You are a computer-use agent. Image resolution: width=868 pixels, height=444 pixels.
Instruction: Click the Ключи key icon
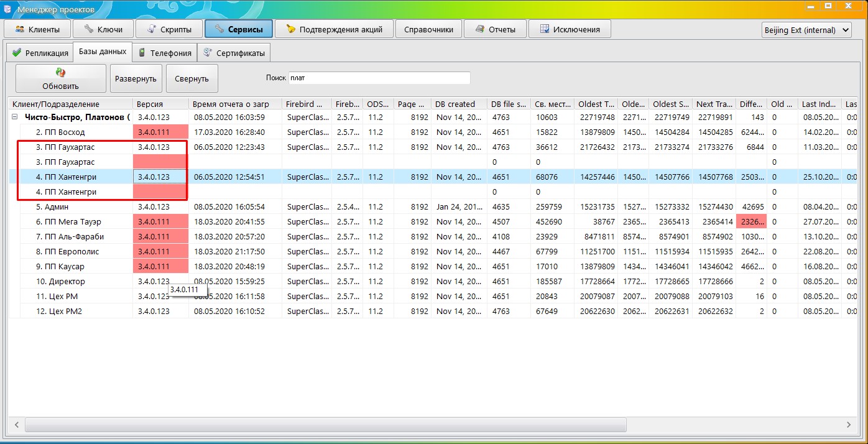tap(89, 29)
